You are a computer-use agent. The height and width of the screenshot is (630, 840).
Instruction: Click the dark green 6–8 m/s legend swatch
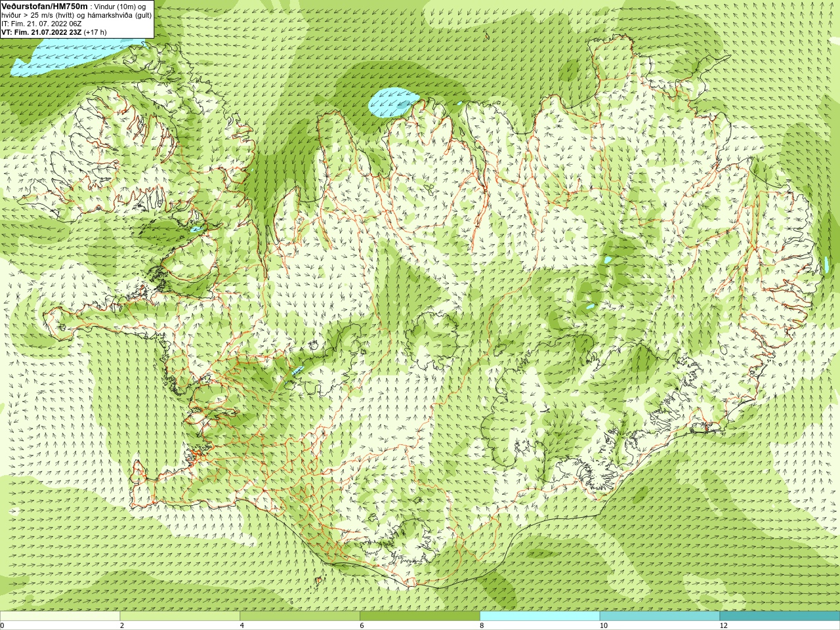pyautogui.click(x=420, y=616)
